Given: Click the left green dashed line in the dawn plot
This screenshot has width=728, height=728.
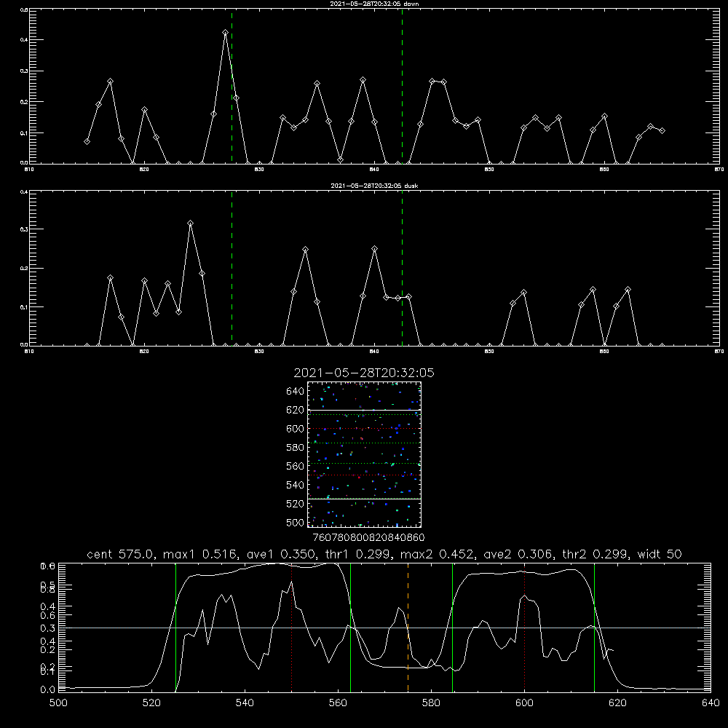Looking at the screenshot, I should (x=232, y=87).
